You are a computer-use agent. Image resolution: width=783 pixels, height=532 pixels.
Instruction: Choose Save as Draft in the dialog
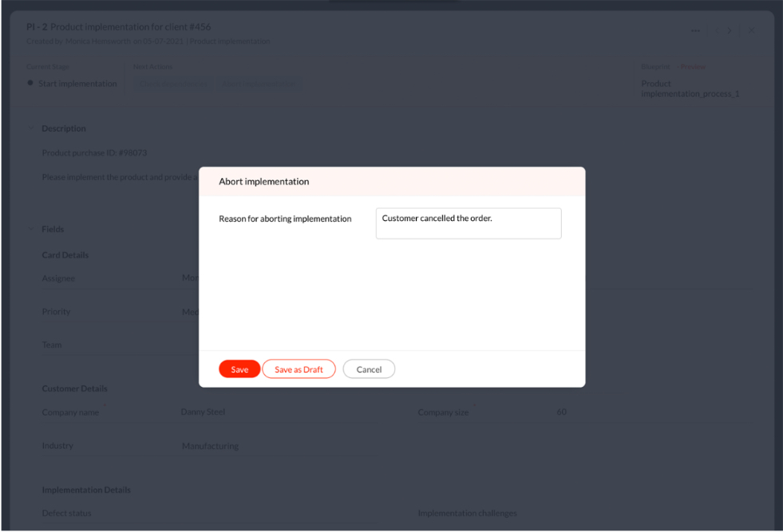pos(299,369)
